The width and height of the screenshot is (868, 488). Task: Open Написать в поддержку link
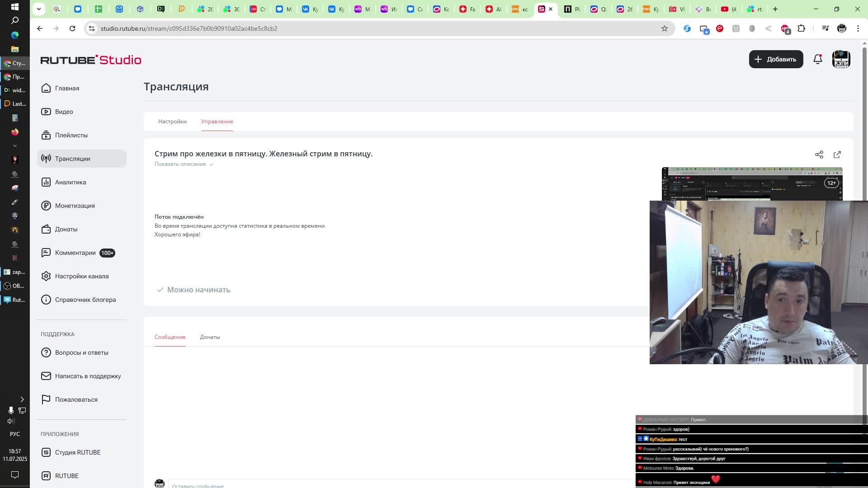coord(88,376)
